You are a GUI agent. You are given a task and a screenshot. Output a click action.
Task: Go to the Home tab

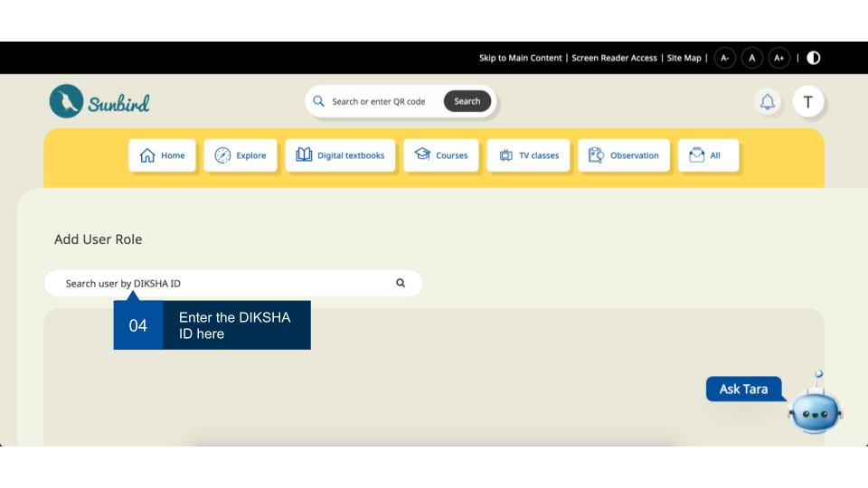point(162,155)
